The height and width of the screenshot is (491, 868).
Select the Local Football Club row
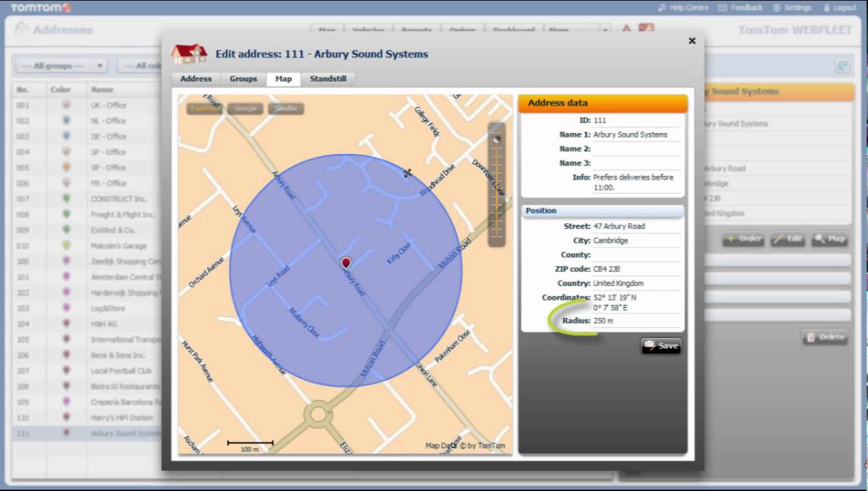88,370
